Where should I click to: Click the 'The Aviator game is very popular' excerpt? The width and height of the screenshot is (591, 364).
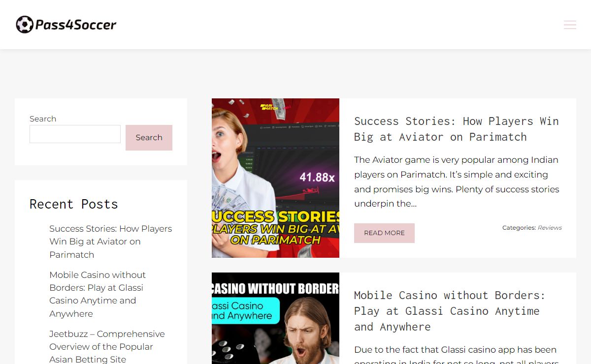[457, 182]
